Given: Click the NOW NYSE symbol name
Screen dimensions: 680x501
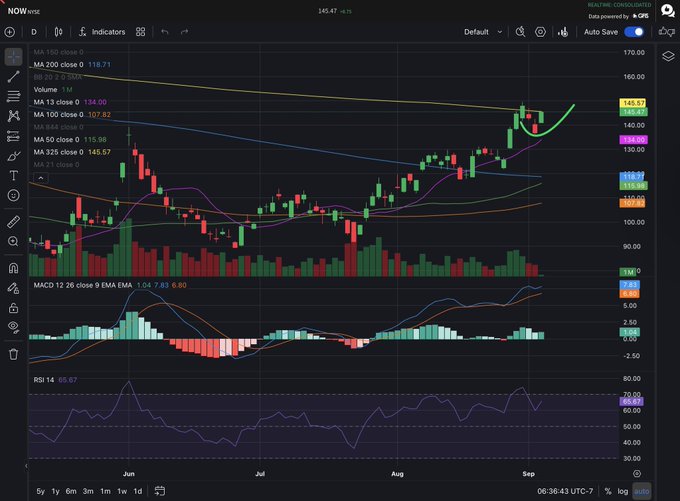Looking at the screenshot, I should click(x=24, y=11).
